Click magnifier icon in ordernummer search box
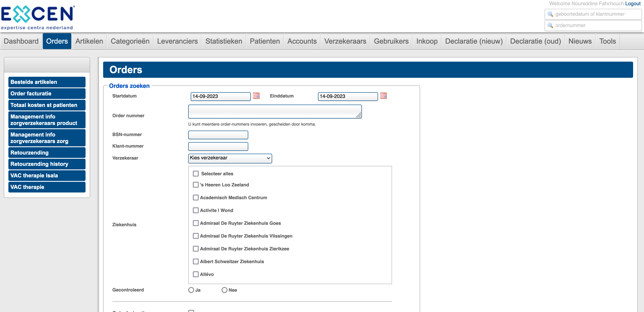644x312 pixels. point(550,25)
